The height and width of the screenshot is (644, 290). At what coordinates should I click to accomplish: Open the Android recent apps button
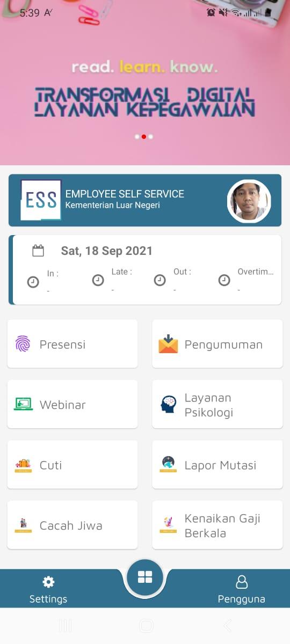pos(65,626)
